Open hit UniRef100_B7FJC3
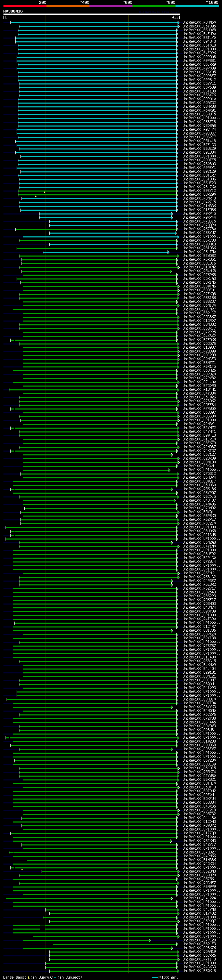The height and width of the screenshot is (980, 222). [199, 145]
